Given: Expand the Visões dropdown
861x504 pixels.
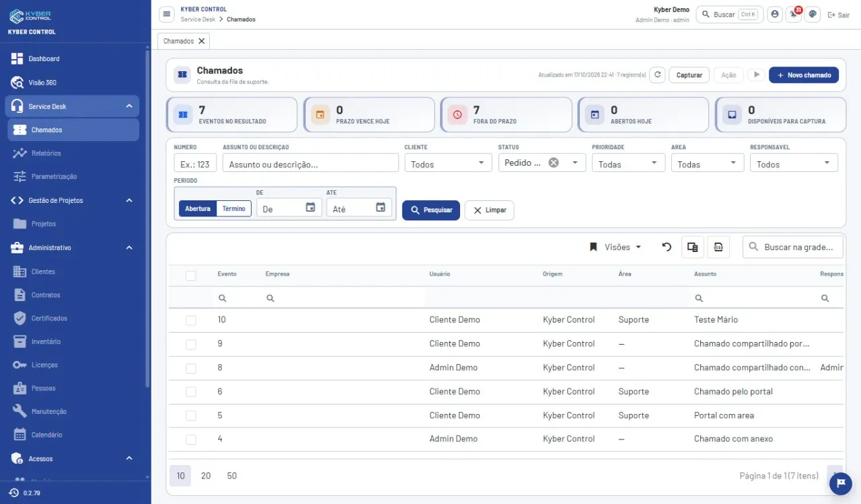Looking at the screenshot, I should click(x=615, y=247).
